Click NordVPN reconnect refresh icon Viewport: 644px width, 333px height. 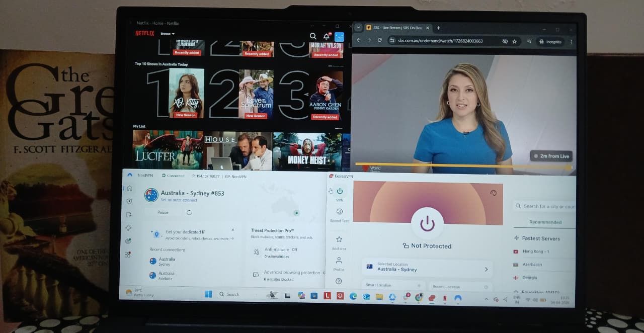(189, 212)
